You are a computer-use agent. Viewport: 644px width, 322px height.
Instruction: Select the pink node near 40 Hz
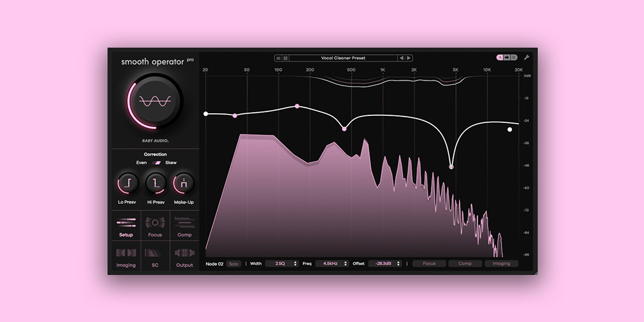[x=235, y=116]
